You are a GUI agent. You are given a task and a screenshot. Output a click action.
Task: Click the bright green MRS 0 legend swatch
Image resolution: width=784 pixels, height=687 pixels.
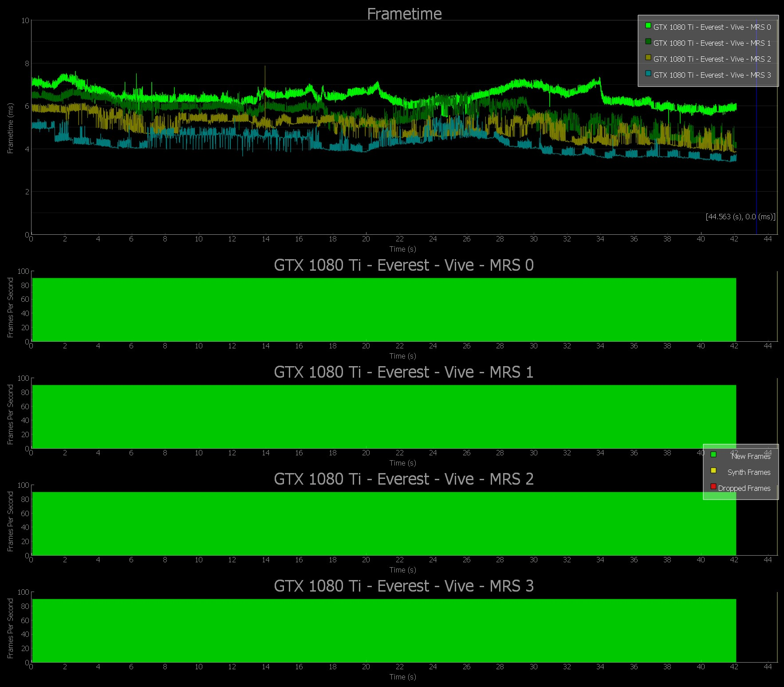(648, 26)
